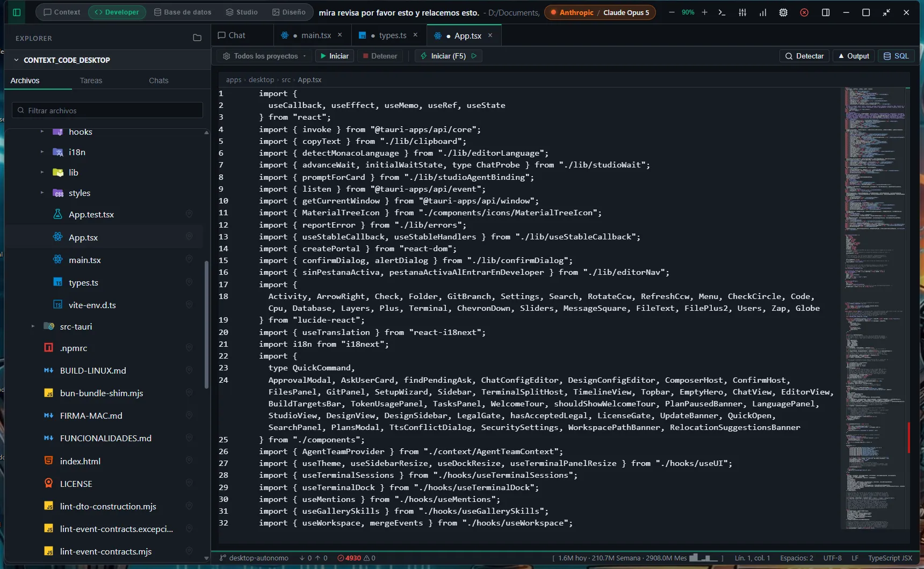Open the folder icon in Explorer header

[197, 38]
